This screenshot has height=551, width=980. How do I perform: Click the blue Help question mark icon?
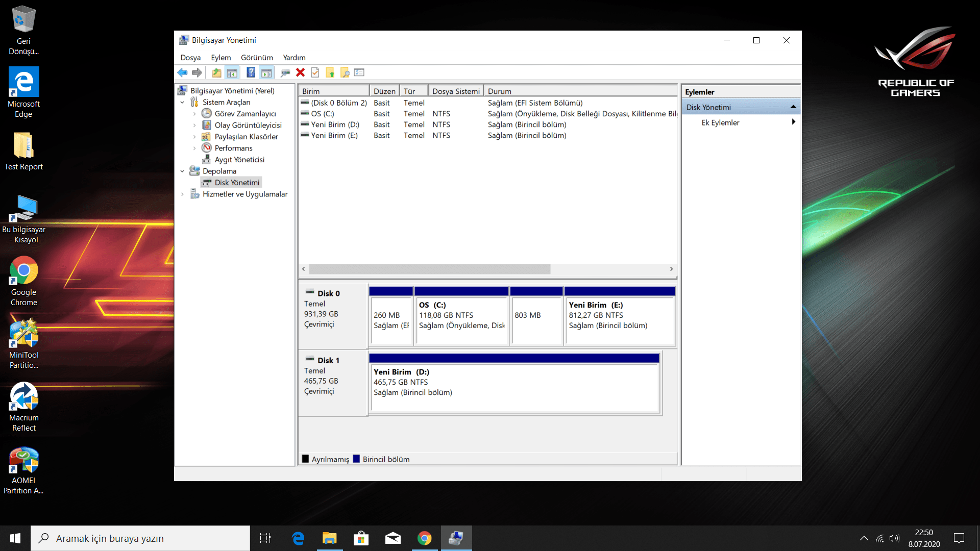pos(251,73)
